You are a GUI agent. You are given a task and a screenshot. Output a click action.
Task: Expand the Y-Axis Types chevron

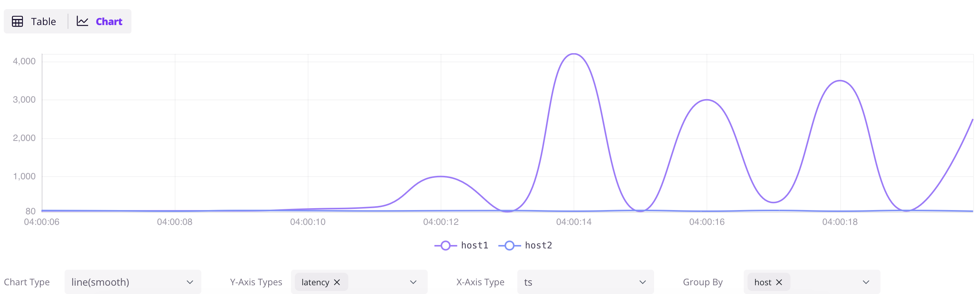pyautogui.click(x=413, y=282)
